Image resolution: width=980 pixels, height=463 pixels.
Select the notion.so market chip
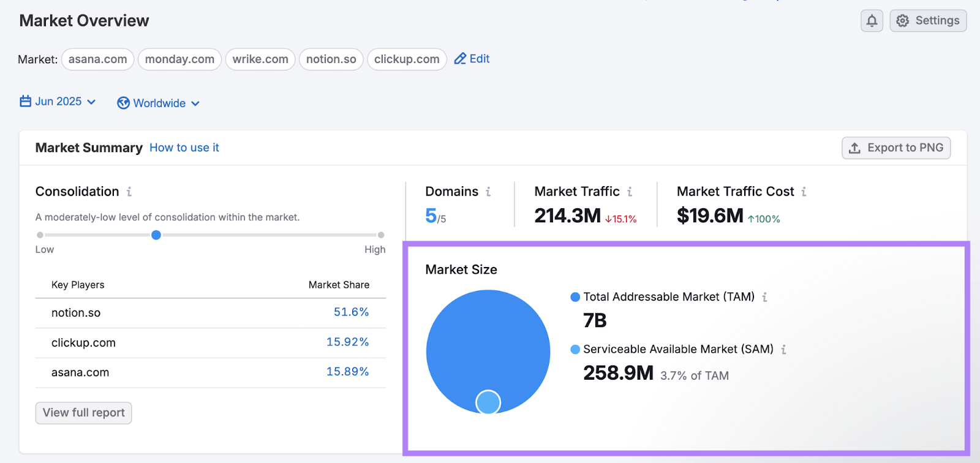pos(331,59)
